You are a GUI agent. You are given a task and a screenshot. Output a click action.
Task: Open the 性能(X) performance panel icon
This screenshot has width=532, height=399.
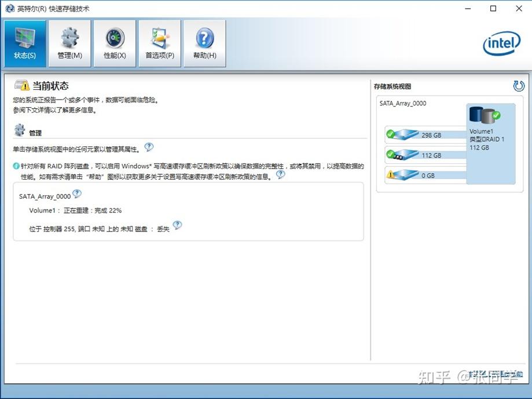pyautogui.click(x=114, y=43)
